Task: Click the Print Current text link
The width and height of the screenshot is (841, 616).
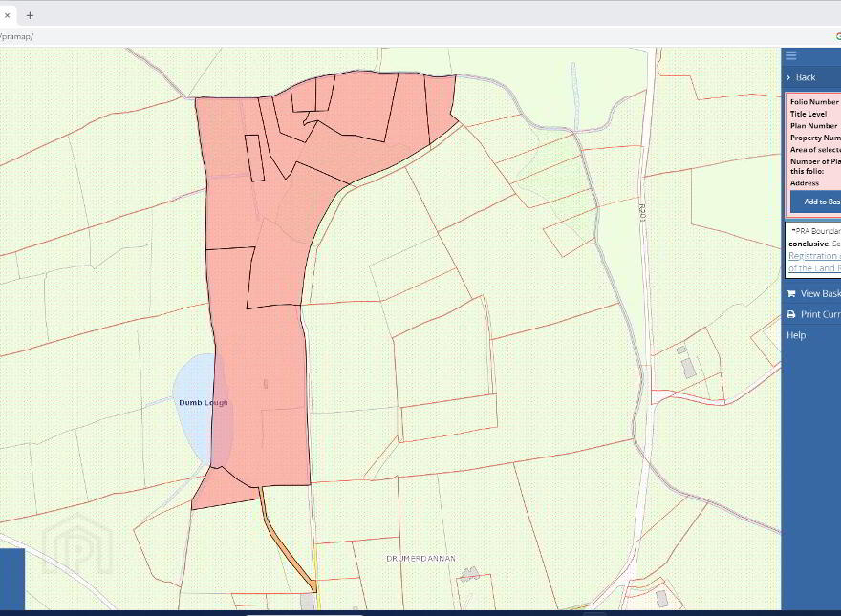Action: click(x=821, y=315)
